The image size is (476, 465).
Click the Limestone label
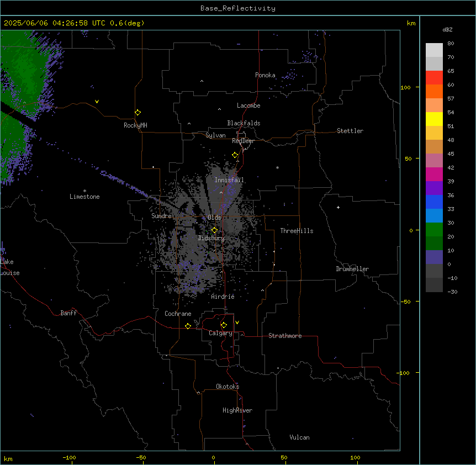click(84, 197)
